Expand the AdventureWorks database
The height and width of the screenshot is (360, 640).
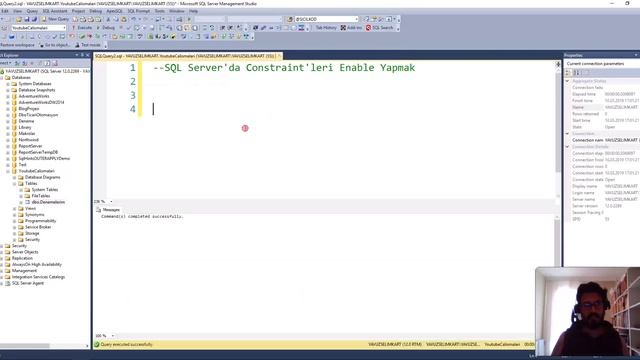tap(8, 96)
